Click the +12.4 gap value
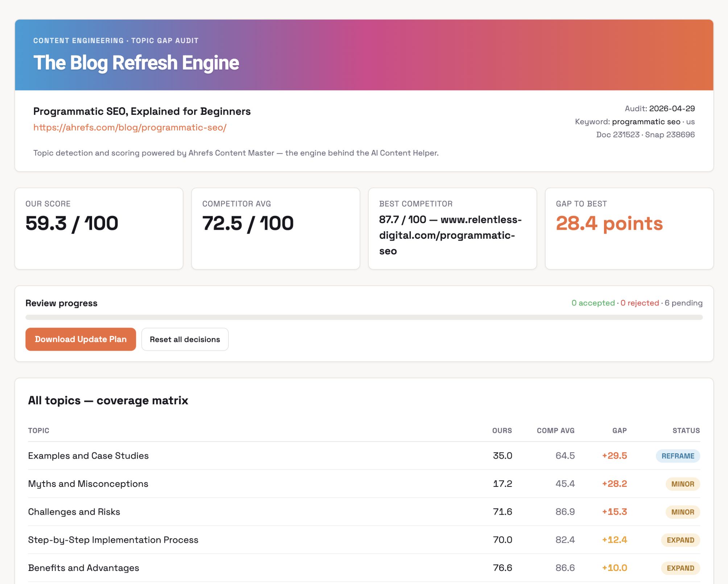The height and width of the screenshot is (584, 728). click(615, 540)
